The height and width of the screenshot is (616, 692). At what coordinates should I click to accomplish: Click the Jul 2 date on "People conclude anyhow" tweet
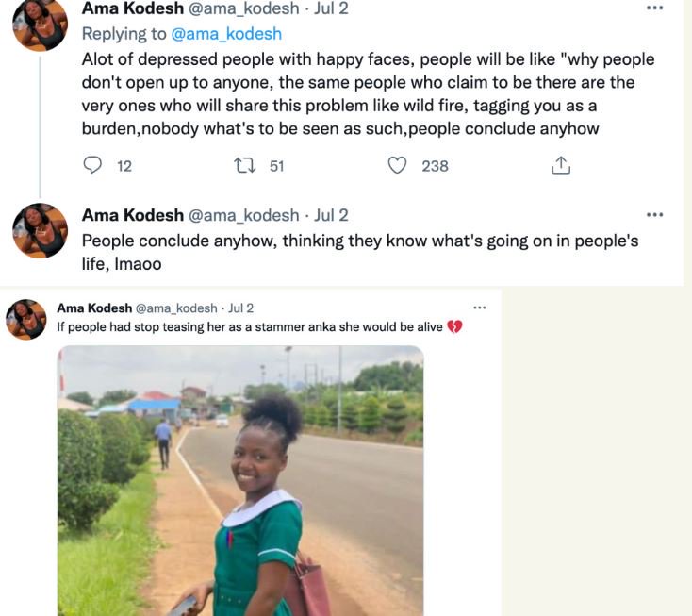coord(331,215)
